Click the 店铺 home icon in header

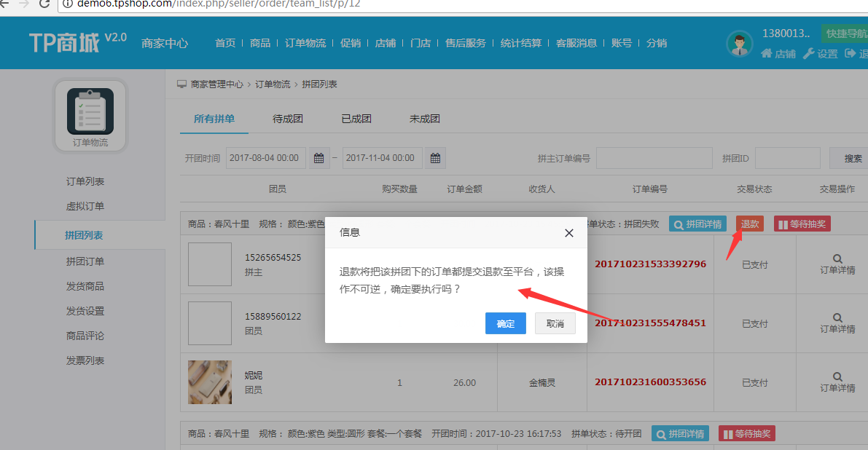(x=767, y=54)
